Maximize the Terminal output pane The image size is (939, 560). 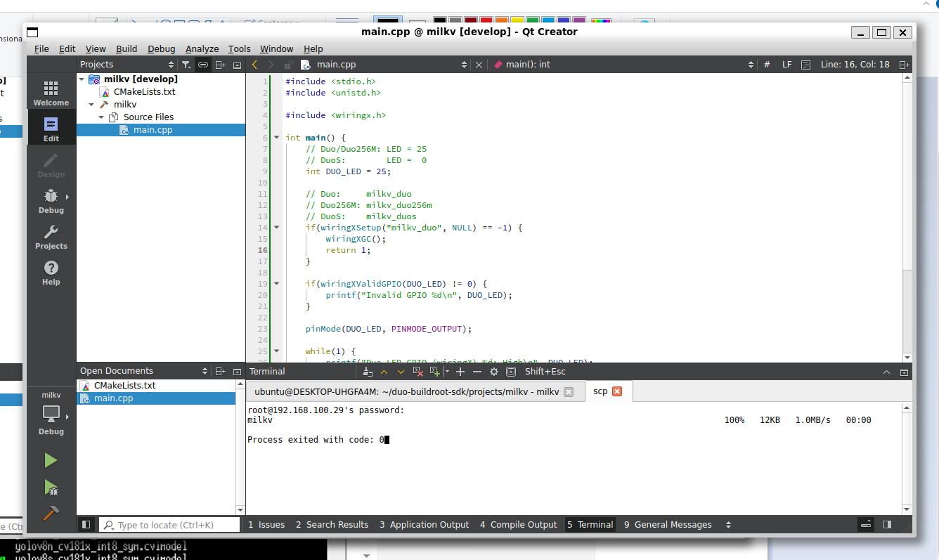pyautogui.click(x=888, y=372)
